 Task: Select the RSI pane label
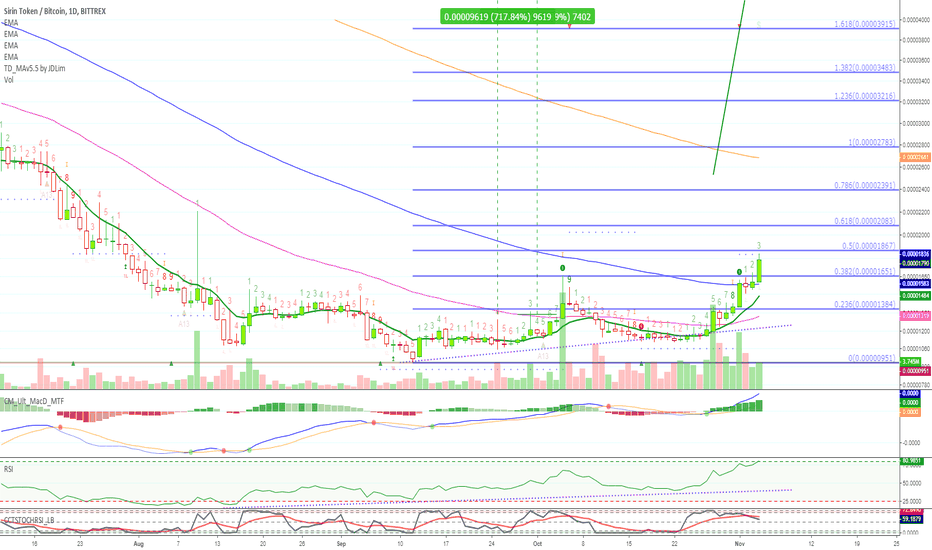8,469
